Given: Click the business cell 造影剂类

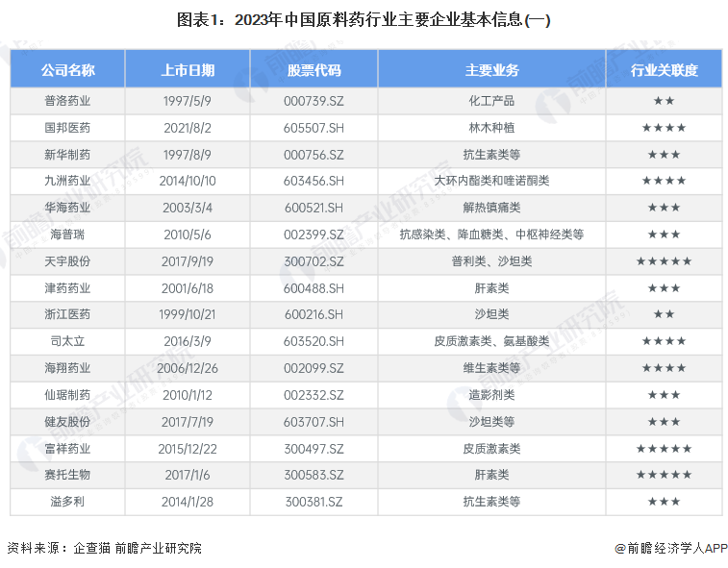Looking at the screenshot, I should (x=491, y=395).
